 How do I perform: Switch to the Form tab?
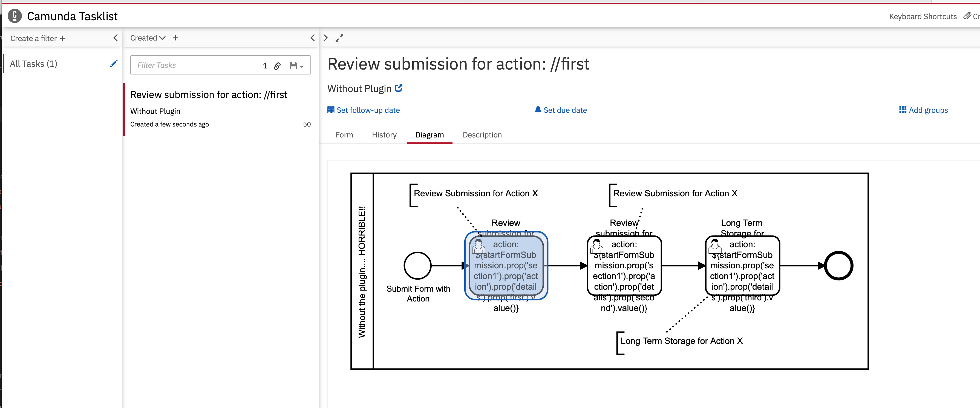[x=344, y=135]
